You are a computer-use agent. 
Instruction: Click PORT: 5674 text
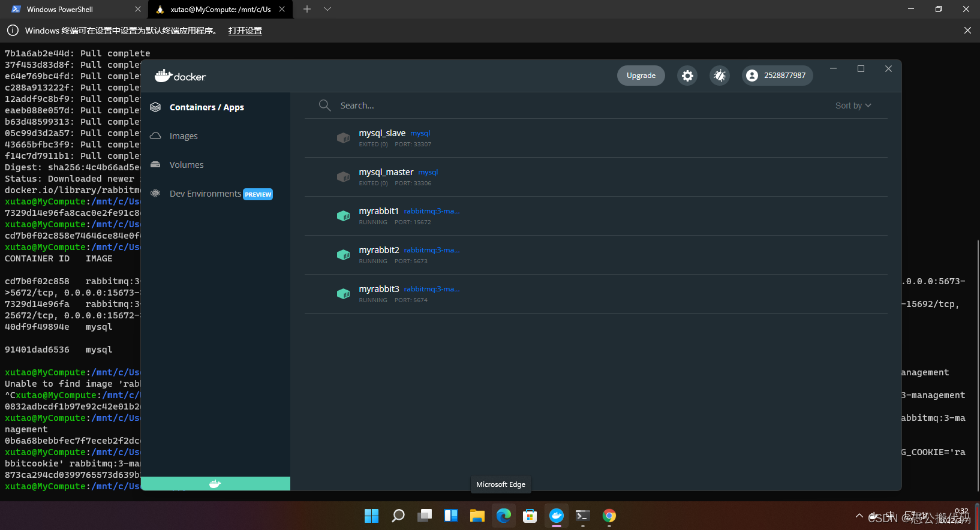coord(411,300)
